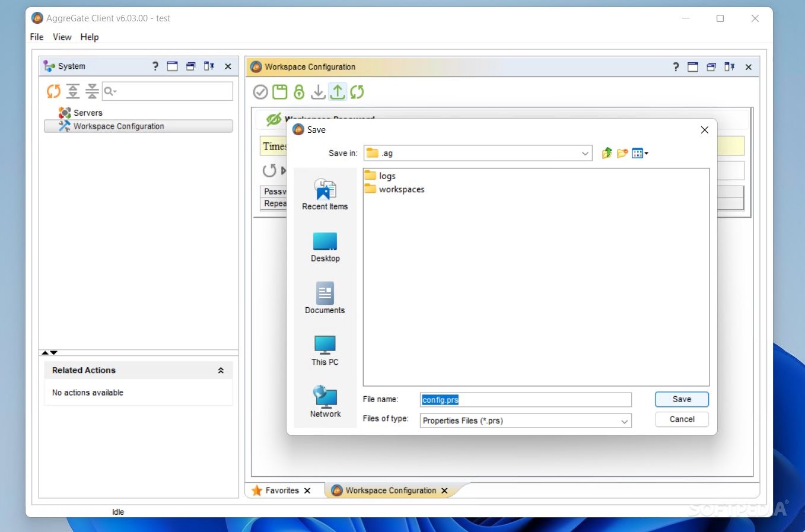805x532 pixels.
Task: Click the export upload-arrow icon
Action: click(338, 92)
